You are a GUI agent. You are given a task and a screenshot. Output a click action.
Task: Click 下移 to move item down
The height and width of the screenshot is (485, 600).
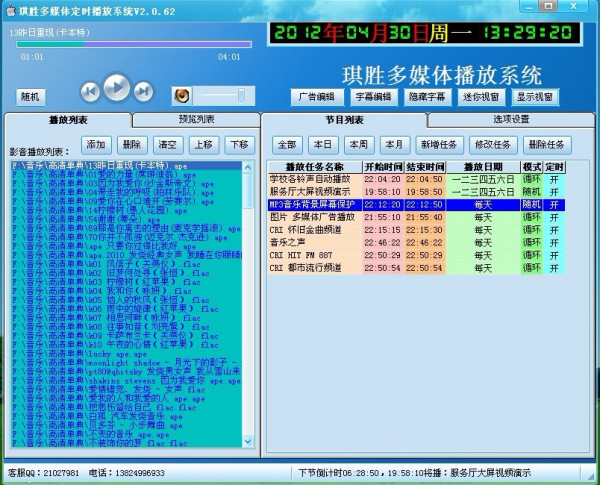click(x=240, y=145)
